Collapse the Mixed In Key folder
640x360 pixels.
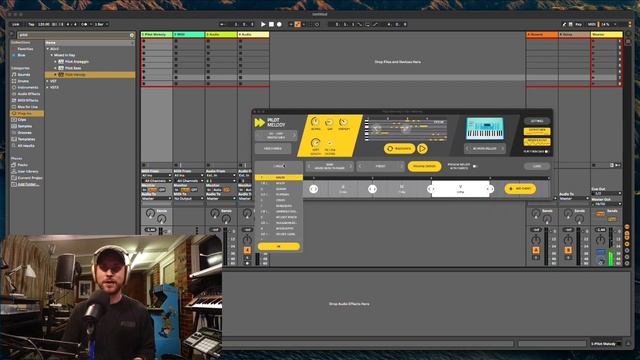pyautogui.click(x=52, y=55)
